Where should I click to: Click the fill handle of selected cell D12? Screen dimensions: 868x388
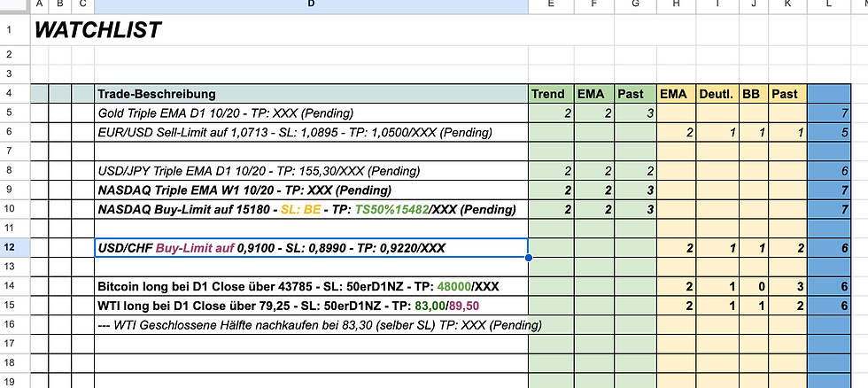point(529,258)
